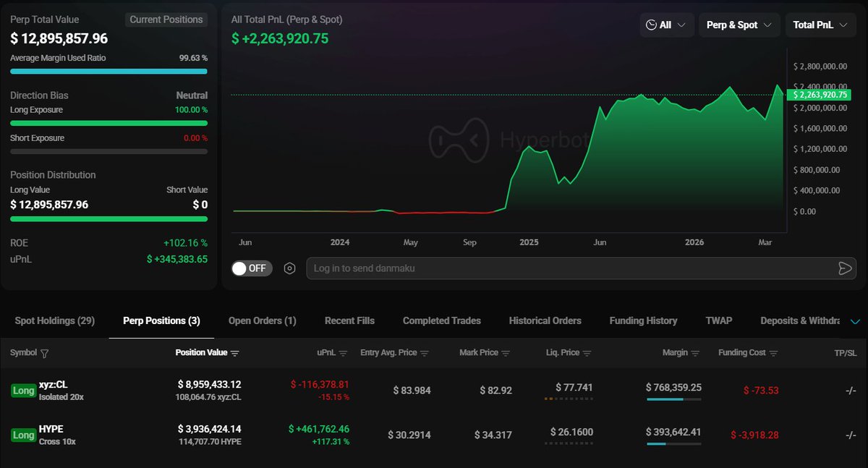Click sort icon beside Entry Avg. Price
The height and width of the screenshot is (468, 868).
[x=425, y=353]
